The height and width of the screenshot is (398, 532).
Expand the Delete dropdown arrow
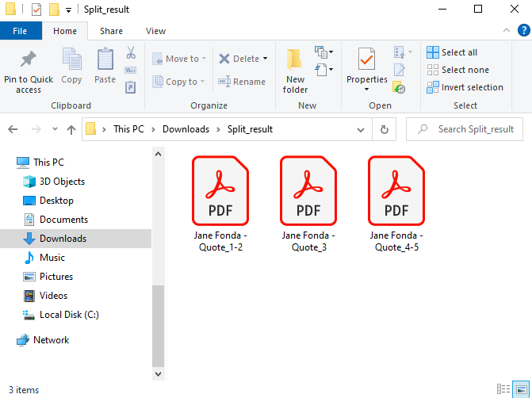click(x=266, y=59)
